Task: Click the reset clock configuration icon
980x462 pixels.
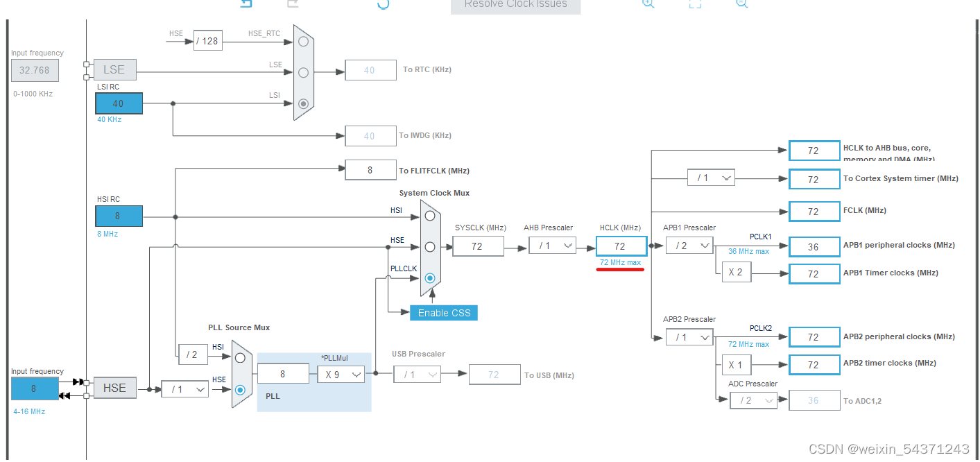Action: [x=383, y=5]
